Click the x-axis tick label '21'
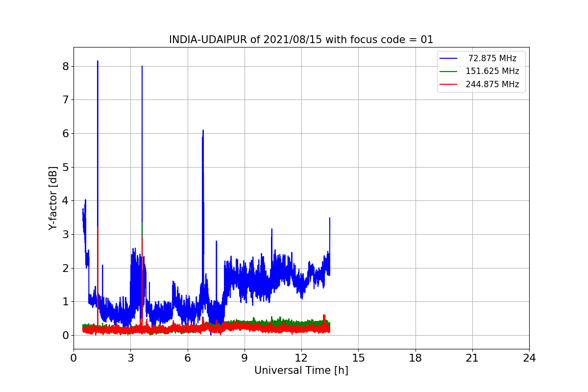588x392 pixels. coord(472,358)
